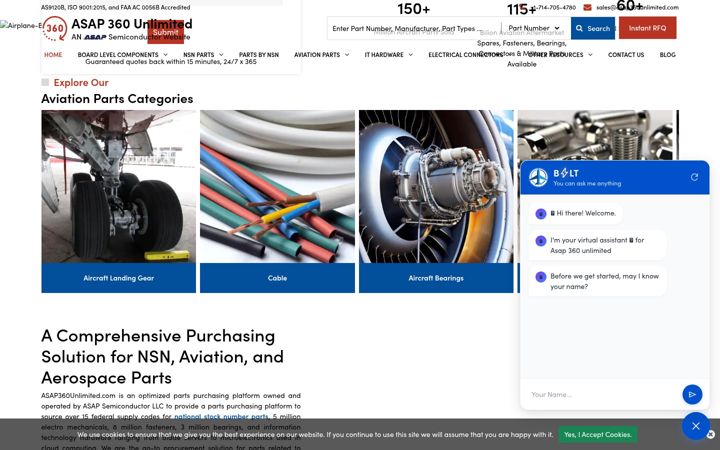Click 'A Comprehensive Purchasing Solution' heading
This screenshot has height=450, width=720.
tap(163, 356)
